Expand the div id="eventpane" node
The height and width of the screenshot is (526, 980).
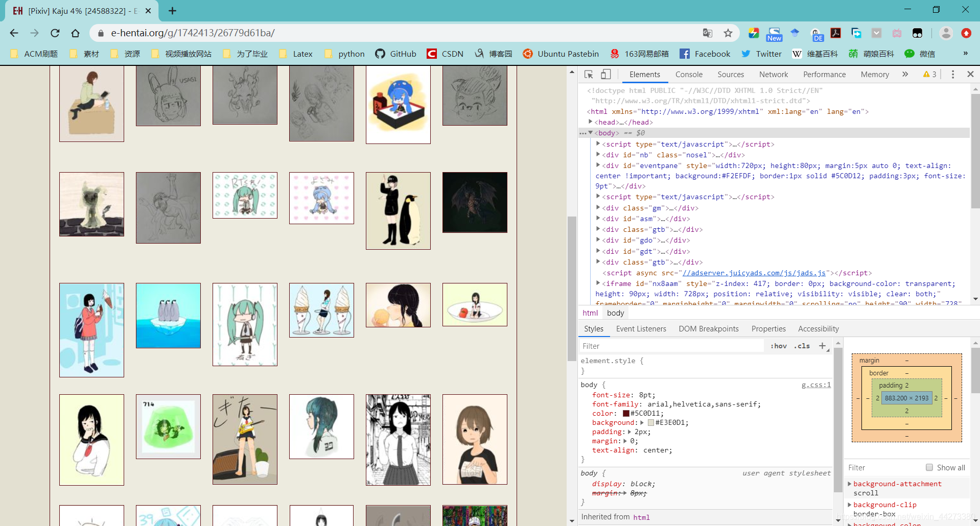click(x=598, y=165)
